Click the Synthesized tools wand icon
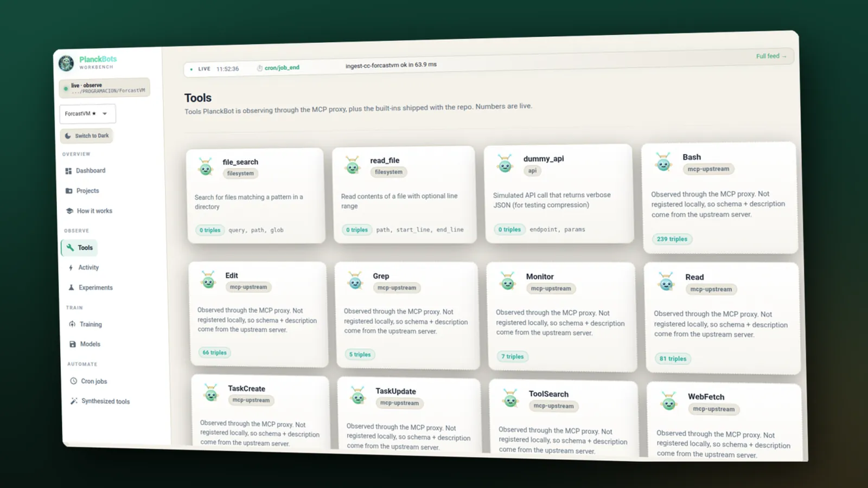868x488 pixels. coord(74,401)
